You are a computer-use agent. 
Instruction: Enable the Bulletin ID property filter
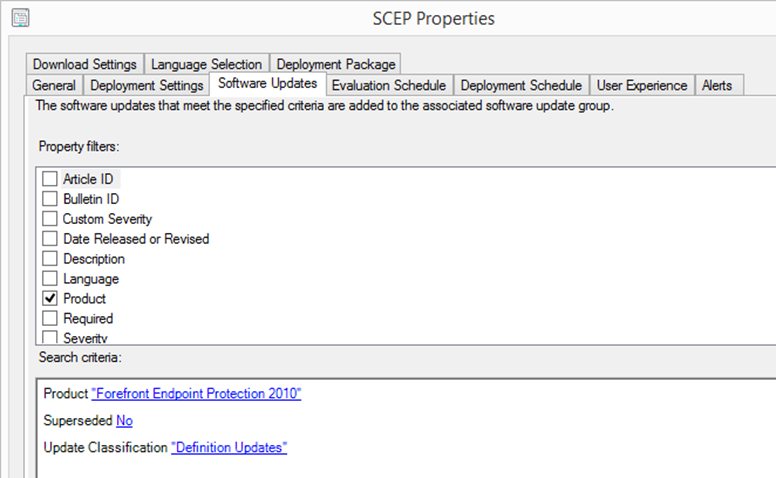(x=49, y=198)
